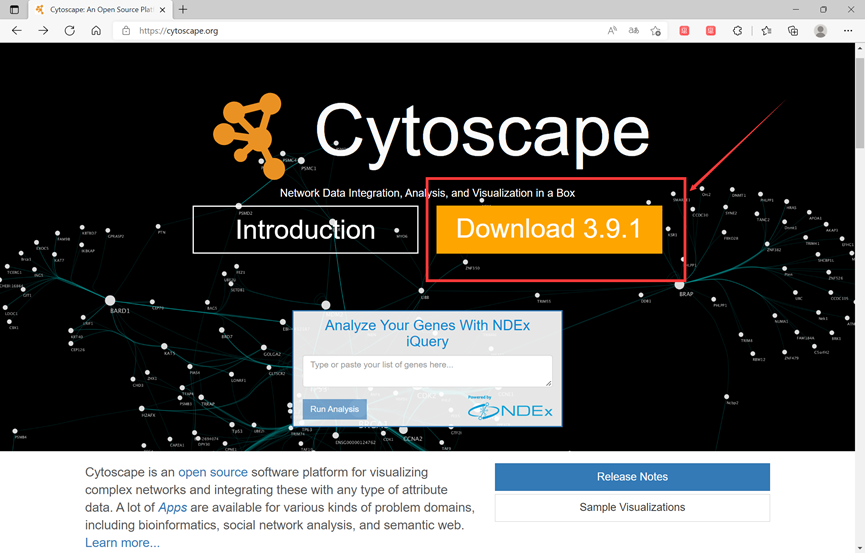
Task: Open the Sample Visualizations button
Action: click(632, 507)
